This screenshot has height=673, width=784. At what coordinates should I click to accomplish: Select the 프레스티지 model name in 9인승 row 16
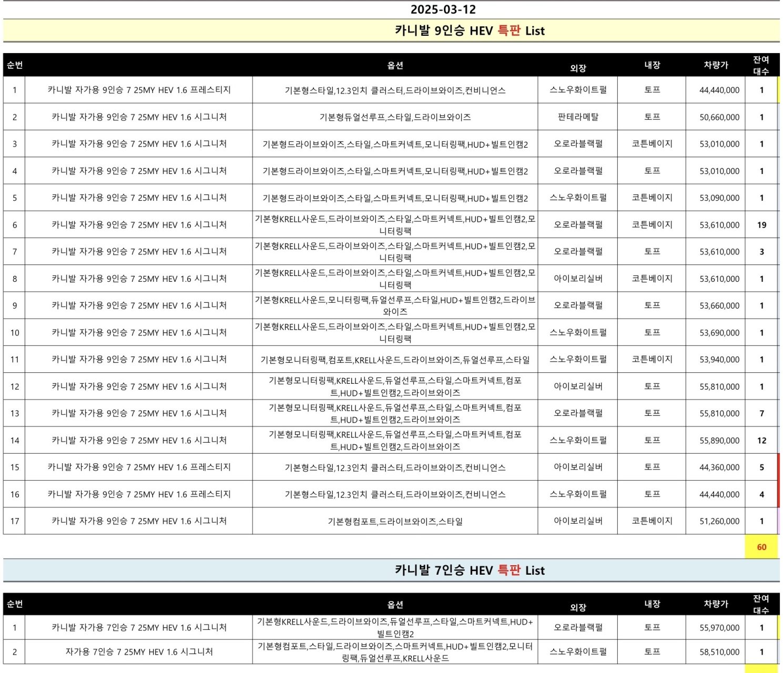(x=139, y=494)
